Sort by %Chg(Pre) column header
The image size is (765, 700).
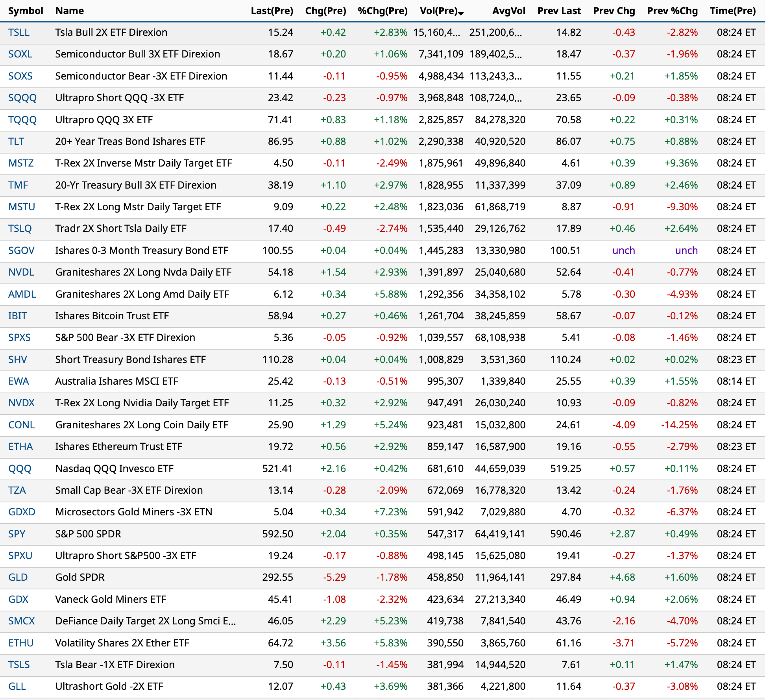382,11
